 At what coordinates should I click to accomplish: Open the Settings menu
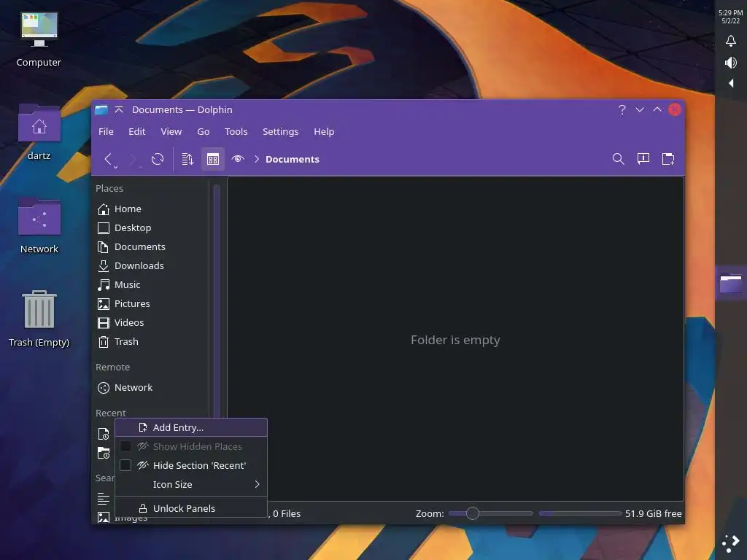coord(280,131)
